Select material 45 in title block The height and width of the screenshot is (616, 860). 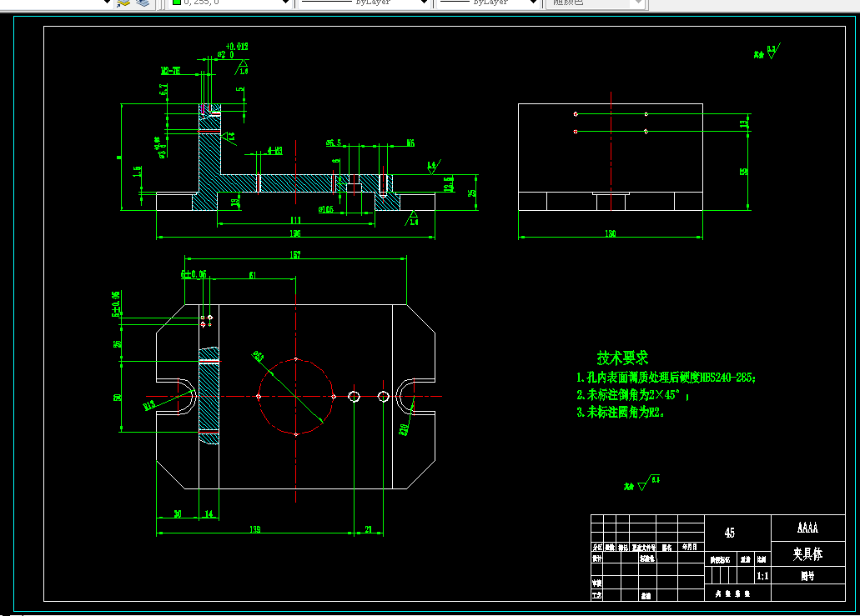click(x=730, y=533)
